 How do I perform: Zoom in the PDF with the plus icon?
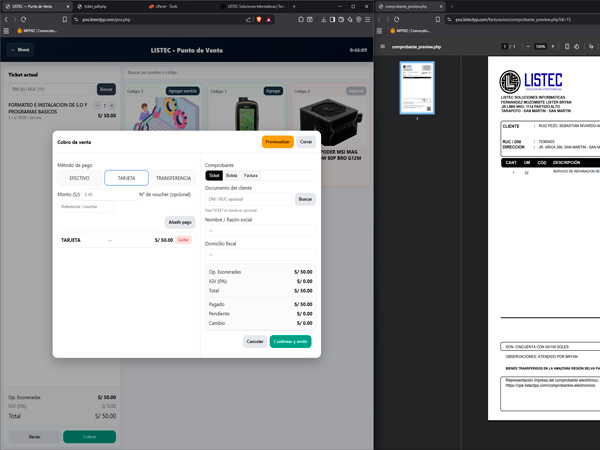(553, 47)
